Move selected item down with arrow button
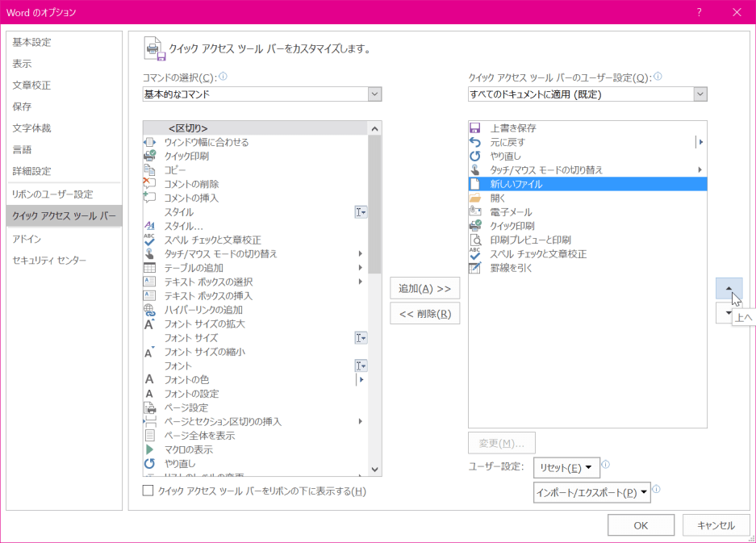 pos(725,313)
